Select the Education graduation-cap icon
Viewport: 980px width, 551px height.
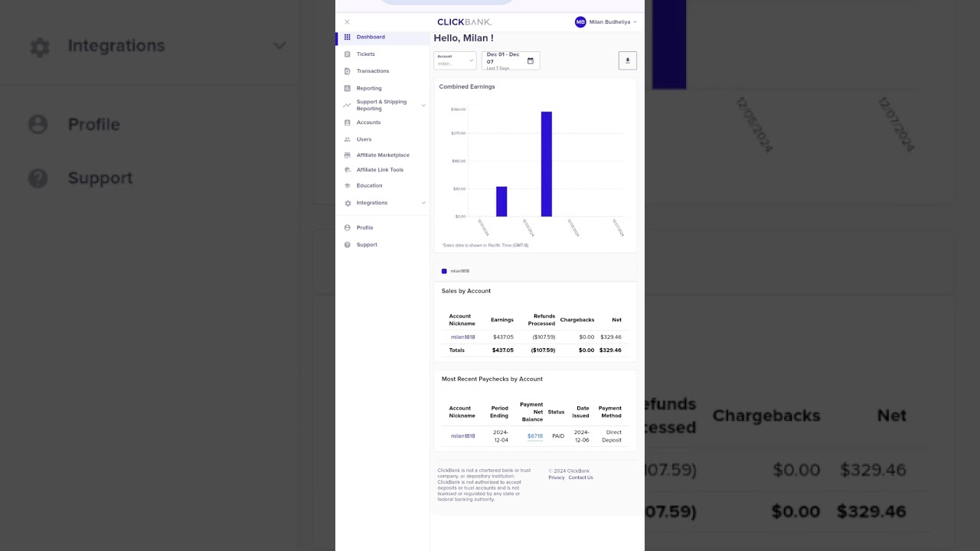[x=348, y=185]
